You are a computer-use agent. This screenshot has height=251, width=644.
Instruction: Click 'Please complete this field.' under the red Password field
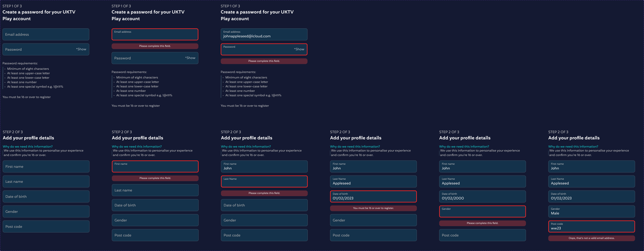point(264,61)
